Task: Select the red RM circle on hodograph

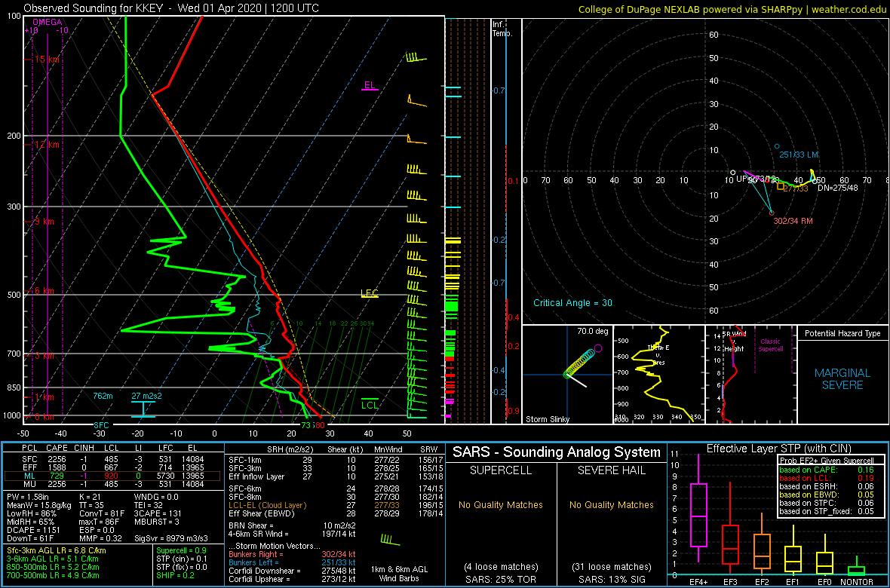Action: click(x=772, y=213)
